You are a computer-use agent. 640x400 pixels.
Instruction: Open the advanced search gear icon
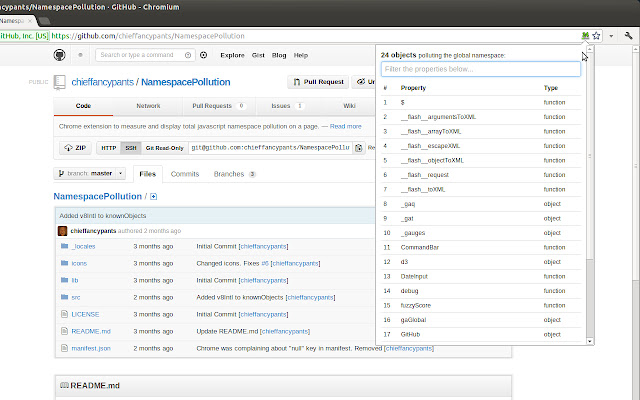(203, 55)
